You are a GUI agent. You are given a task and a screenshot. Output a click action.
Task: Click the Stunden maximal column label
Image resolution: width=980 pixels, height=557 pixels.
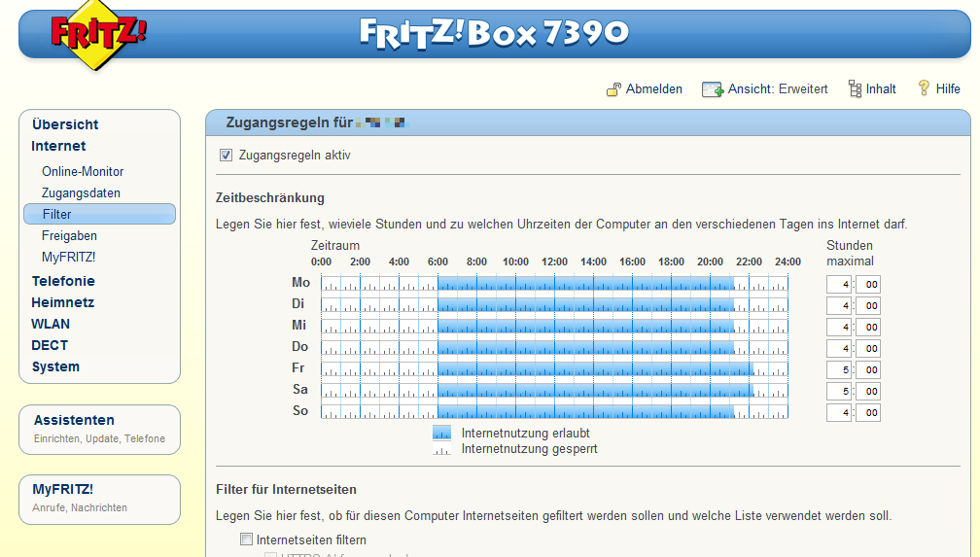pos(850,253)
